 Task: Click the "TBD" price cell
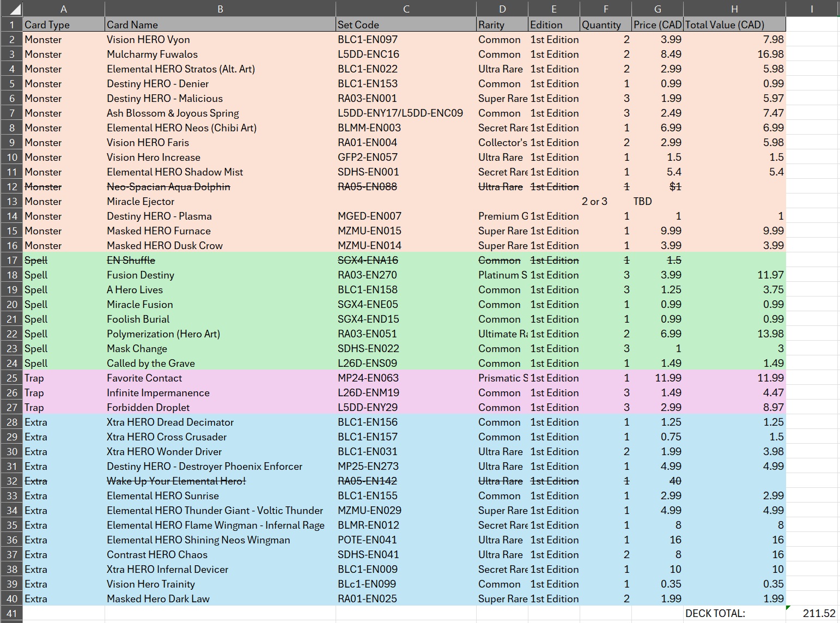[658, 201]
